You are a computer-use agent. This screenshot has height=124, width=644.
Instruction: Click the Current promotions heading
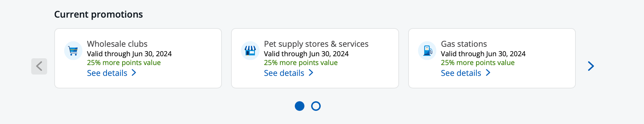pyautogui.click(x=98, y=14)
